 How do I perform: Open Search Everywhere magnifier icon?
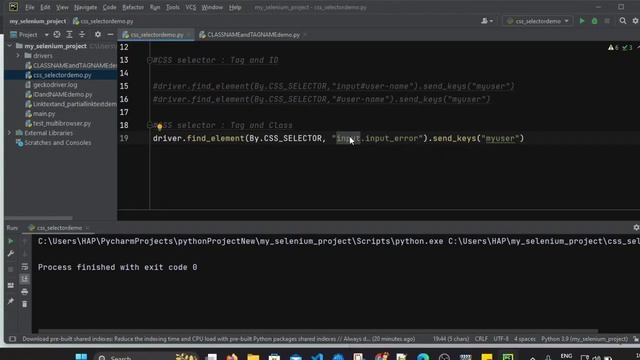click(x=623, y=21)
